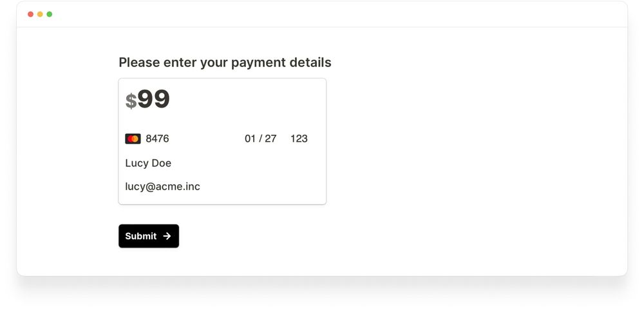Click the expiry year '27'
The image size is (644, 312).
coord(270,139)
